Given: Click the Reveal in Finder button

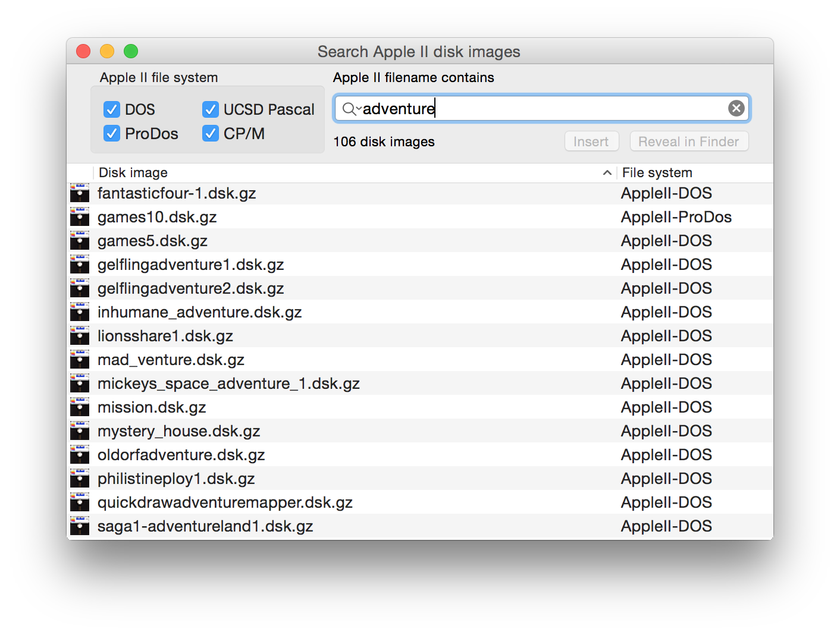Looking at the screenshot, I should coord(688,142).
